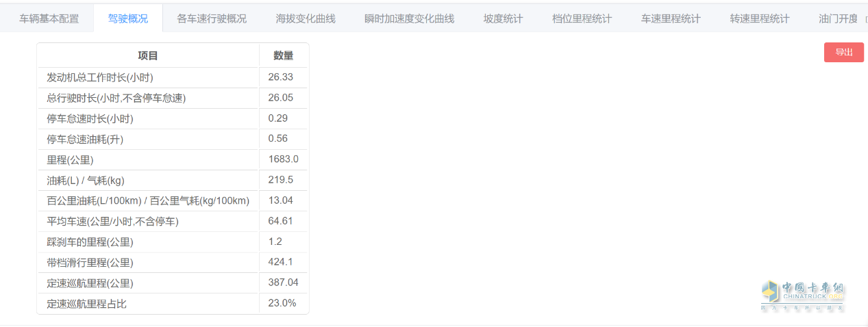This screenshot has width=868, height=327.
Task: Click the 油耗(L) / 气耗(kg) row label
Action: pos(86,180)
